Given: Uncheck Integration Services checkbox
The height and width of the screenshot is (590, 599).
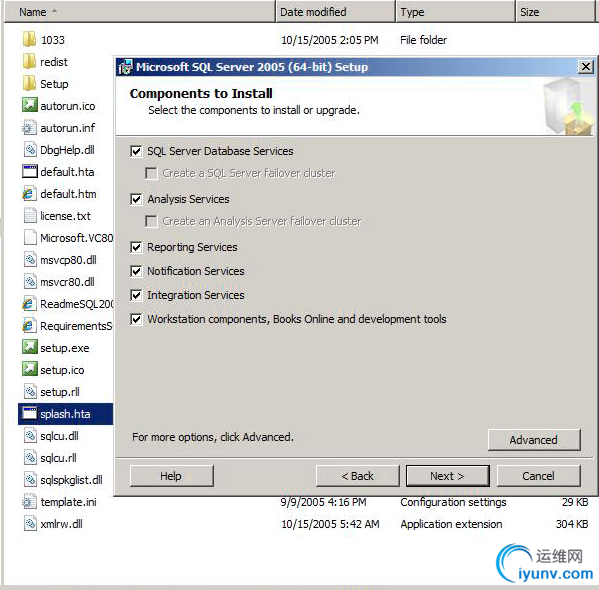Looking at the screenshot, I should [136, 295].
